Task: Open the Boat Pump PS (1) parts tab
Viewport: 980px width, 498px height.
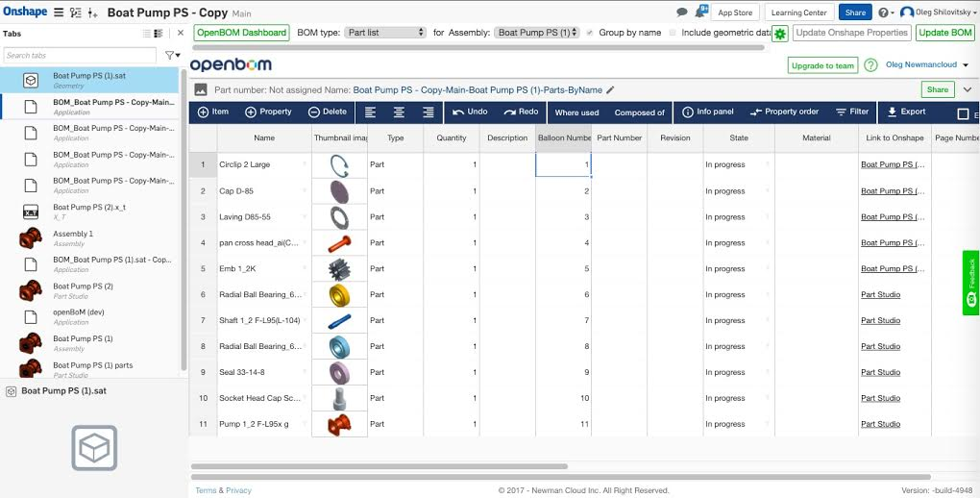Action: [x=89, y=369]
